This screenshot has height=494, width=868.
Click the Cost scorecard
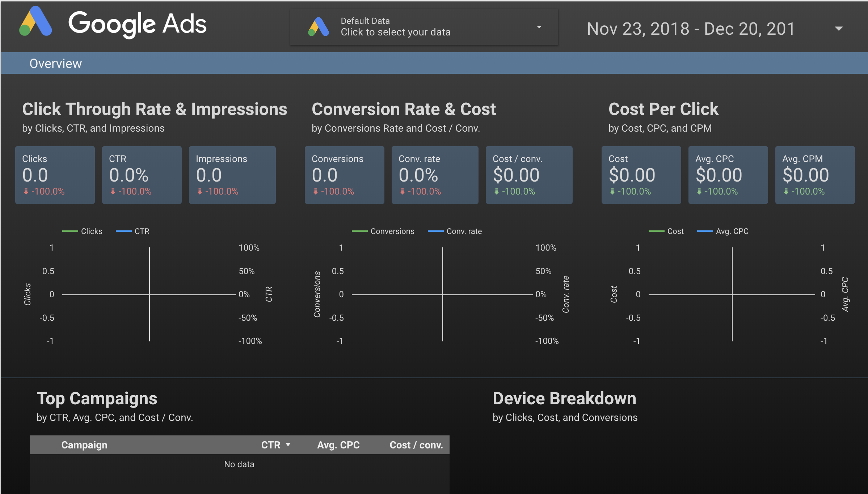click(x=641, y=175)
